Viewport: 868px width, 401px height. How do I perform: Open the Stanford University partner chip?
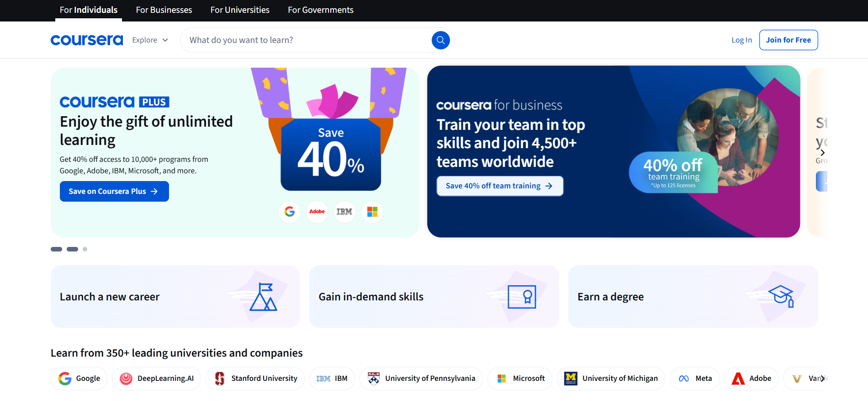(255, 379)
